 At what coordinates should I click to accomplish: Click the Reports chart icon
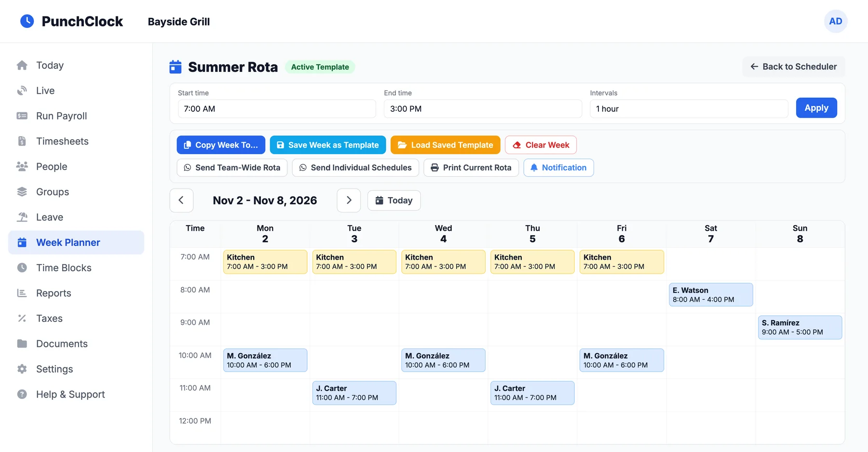tap(22, 293)
